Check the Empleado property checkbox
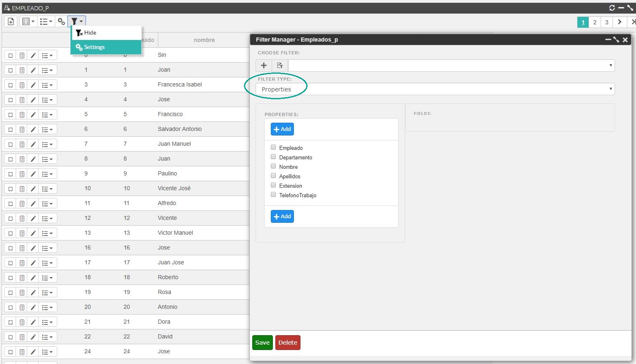636x364 pixels. 273,147
